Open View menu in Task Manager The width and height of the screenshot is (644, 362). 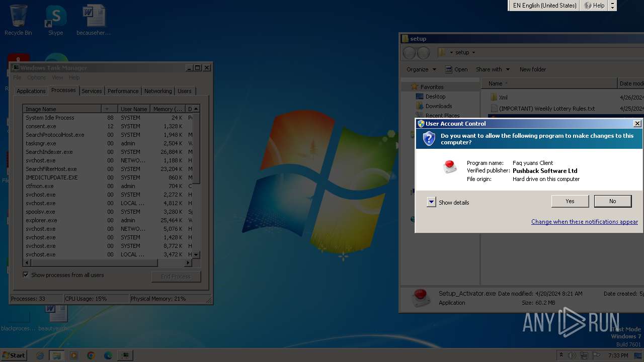coord(58,77)
